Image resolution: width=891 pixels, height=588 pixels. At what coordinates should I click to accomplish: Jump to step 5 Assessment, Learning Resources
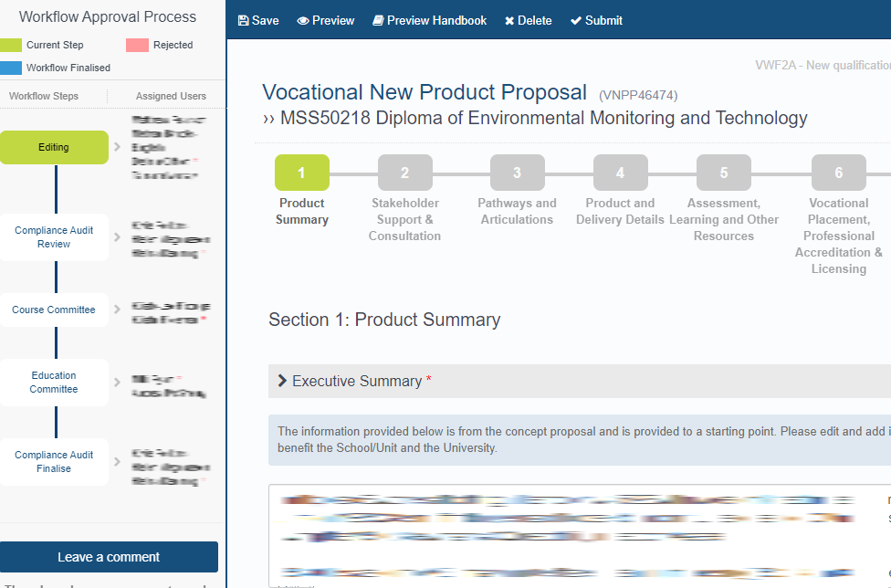[723, 173]
